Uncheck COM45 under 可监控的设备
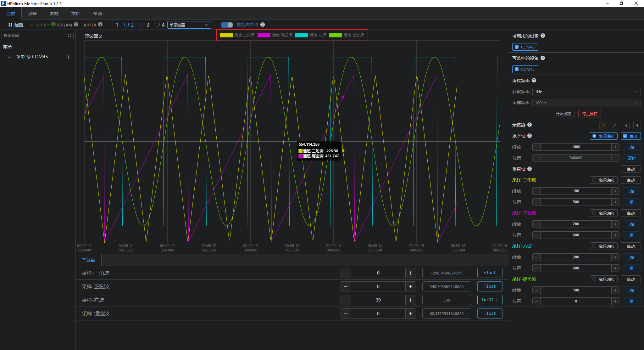This screenshot has width=644, height=350. [x=517, y=69]
